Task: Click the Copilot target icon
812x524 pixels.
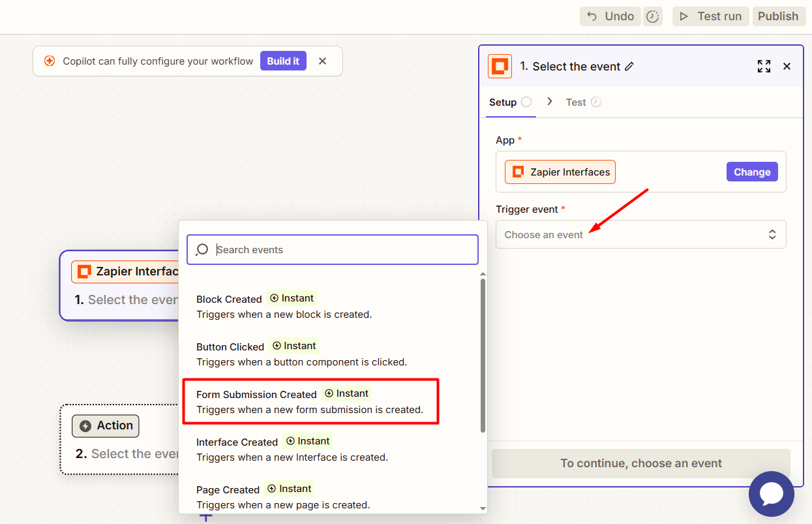Action: tap(50, 61)
